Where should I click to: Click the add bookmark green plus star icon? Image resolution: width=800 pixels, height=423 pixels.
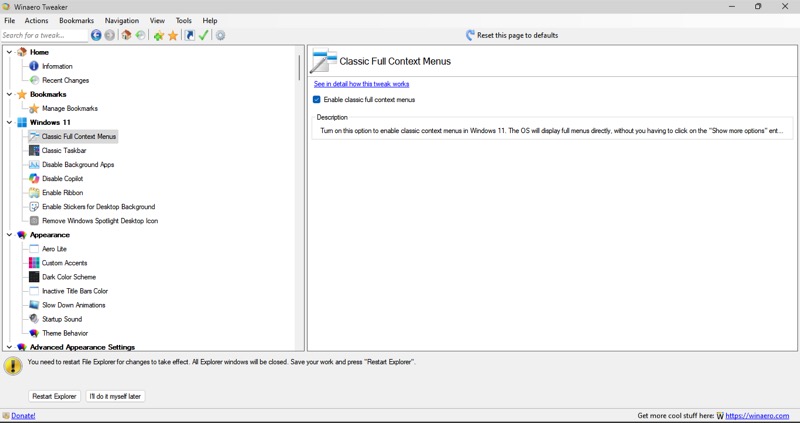click(x=159, y=35)
